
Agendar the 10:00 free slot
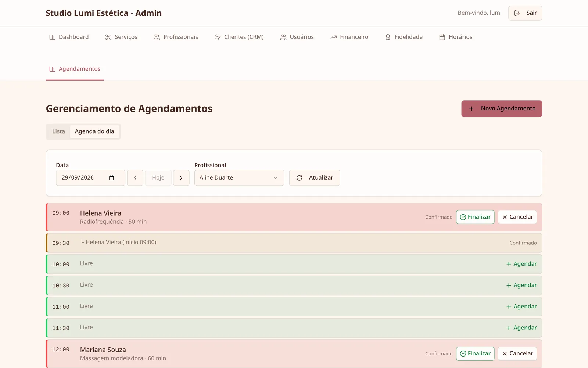[521, 264]
